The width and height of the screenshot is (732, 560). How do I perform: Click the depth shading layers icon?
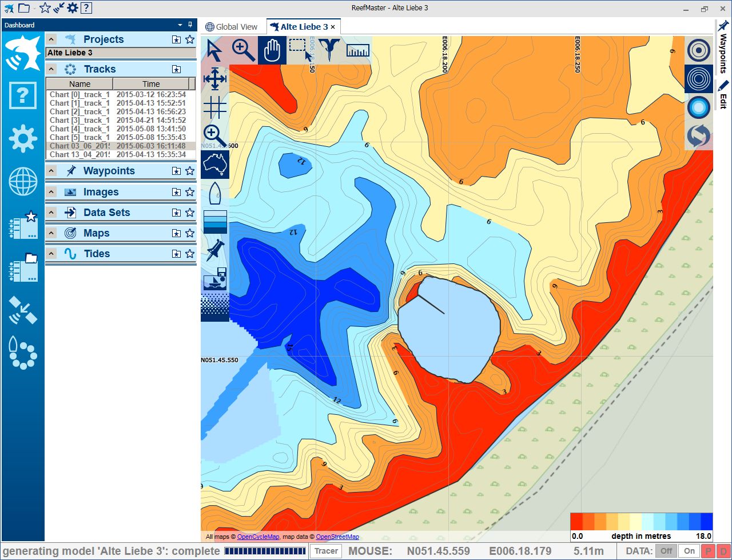215,222
